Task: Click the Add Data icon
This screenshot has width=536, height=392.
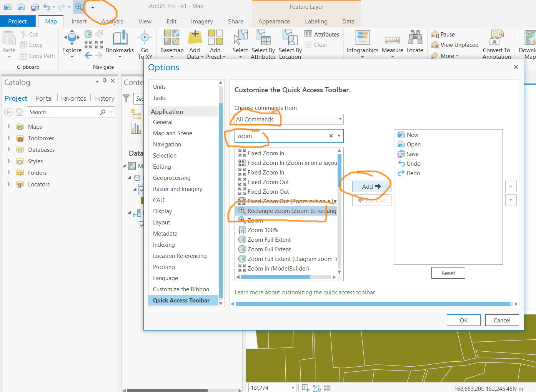Action: point(195,37)
